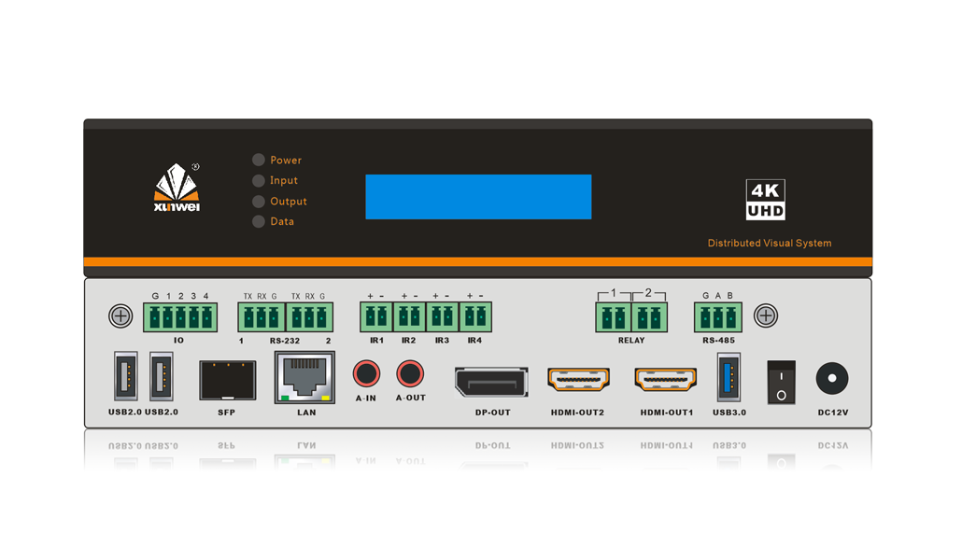Screen dimensions: 962x560
Task: Click the orange stripe on front panel
Action: coord(477,262)
